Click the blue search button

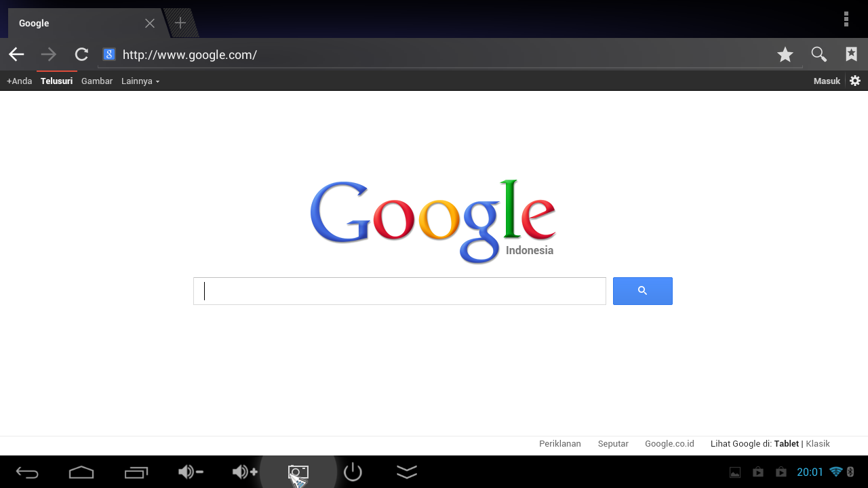[643, 291]
